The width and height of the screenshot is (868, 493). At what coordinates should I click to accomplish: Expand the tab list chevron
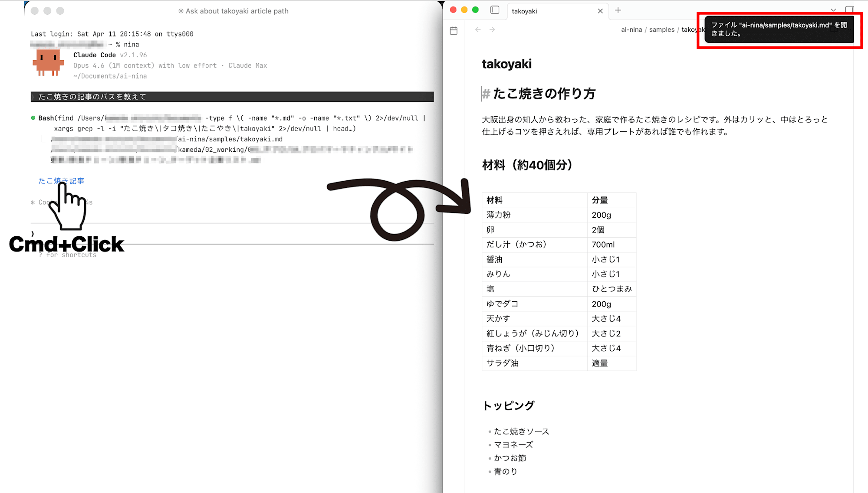[x=833, y=10]
